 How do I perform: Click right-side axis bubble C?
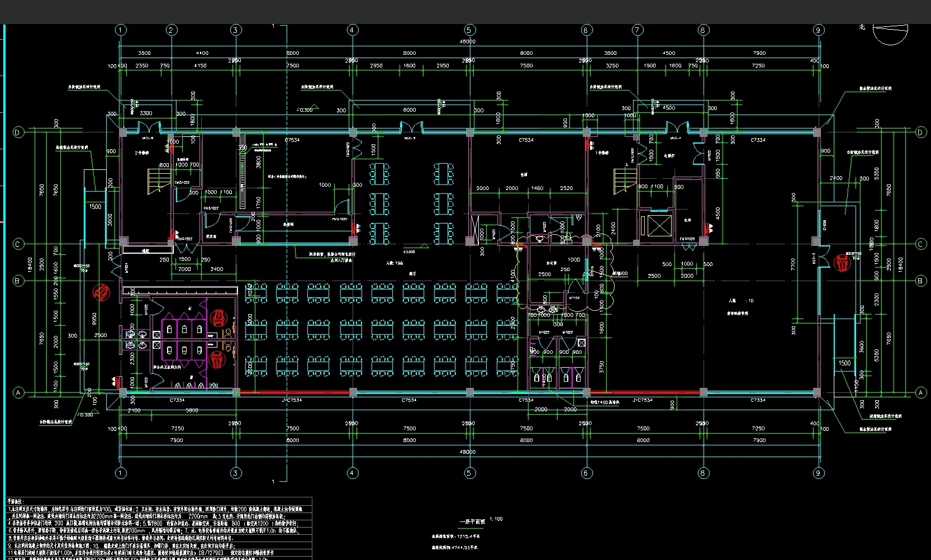(921, 244)
